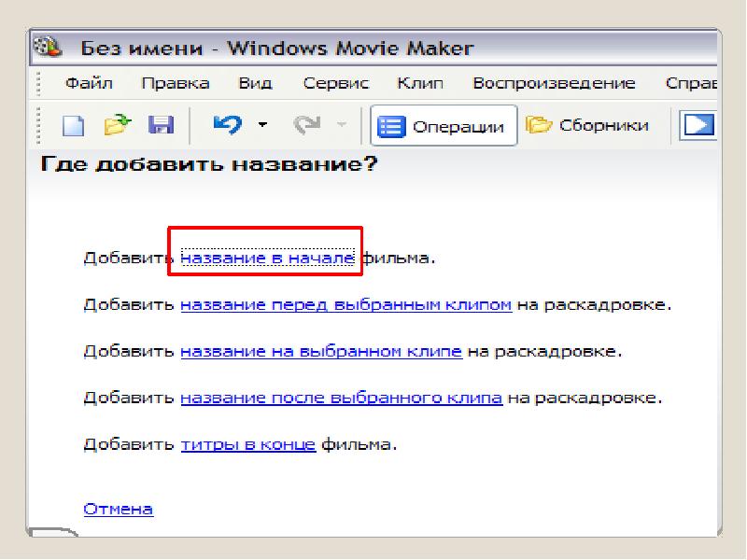Click the Отмена link
The width and height of the screenshot is (747, 560).
(119, 509)
